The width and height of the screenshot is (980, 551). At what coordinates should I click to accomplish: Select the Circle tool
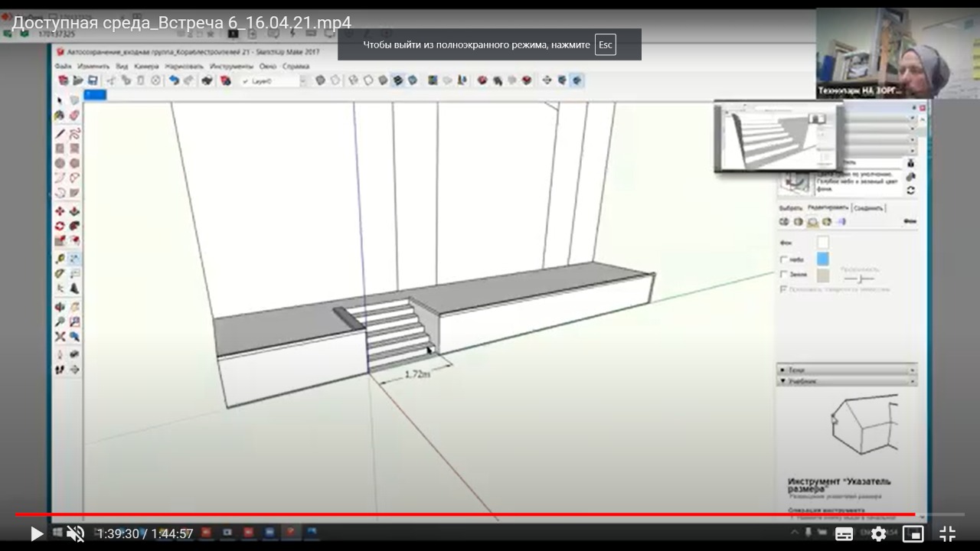pyautogui.click(x=60, y=163)
